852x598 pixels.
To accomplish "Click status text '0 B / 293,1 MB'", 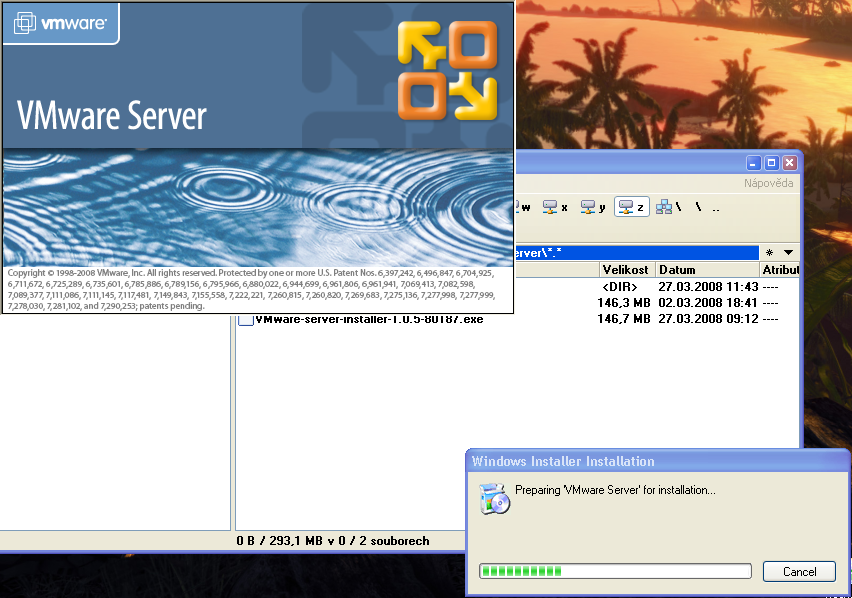I will (279, 541).
